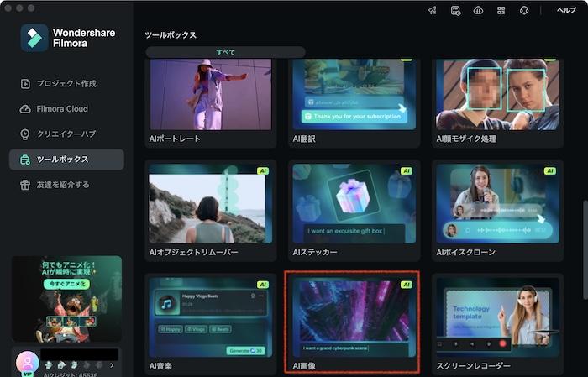Click the プロジェクト作成 file icon
588x377 pixels.
click(25, 84)
